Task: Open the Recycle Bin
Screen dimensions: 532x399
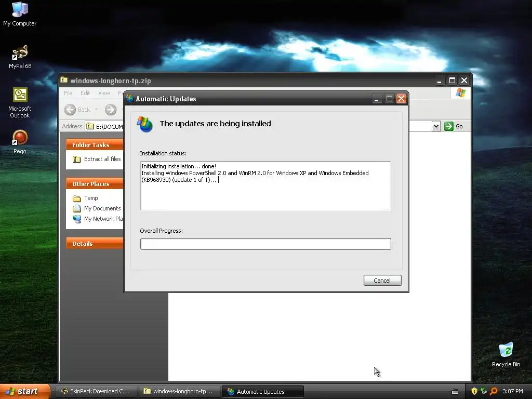Action: pos(506,354)
